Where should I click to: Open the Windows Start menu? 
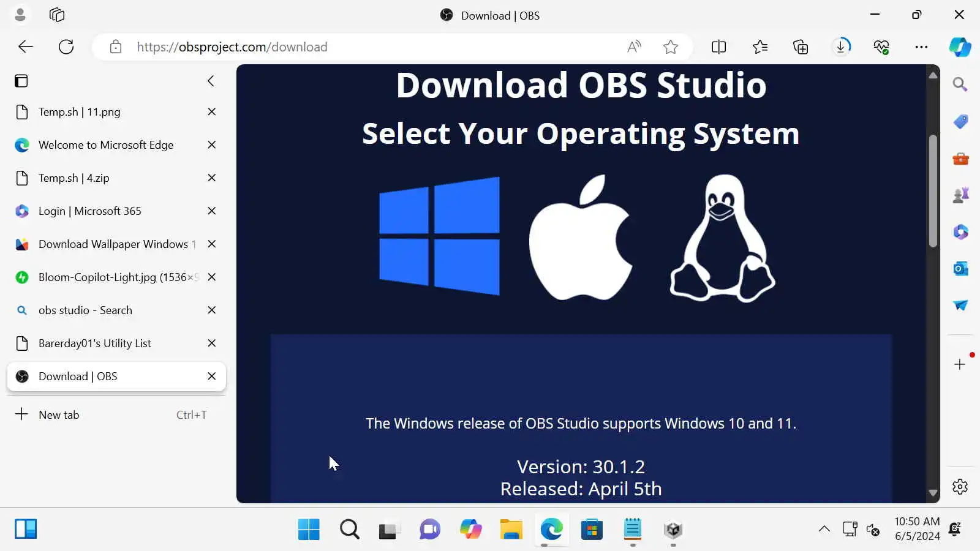pyautogui.click(x=309, y=530)
